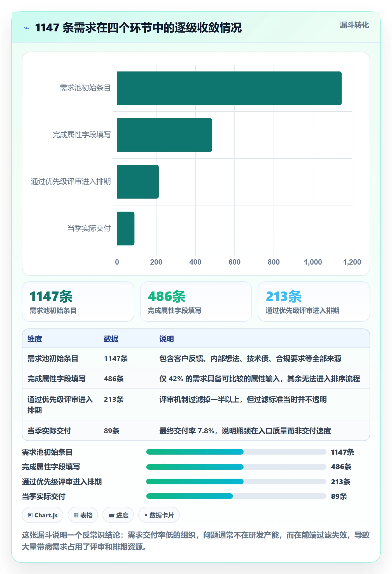Click table cell 通过优先级评审进入排期
Image resolution: width=392 pixels, height=574 pixels.
tap(60, 405)
